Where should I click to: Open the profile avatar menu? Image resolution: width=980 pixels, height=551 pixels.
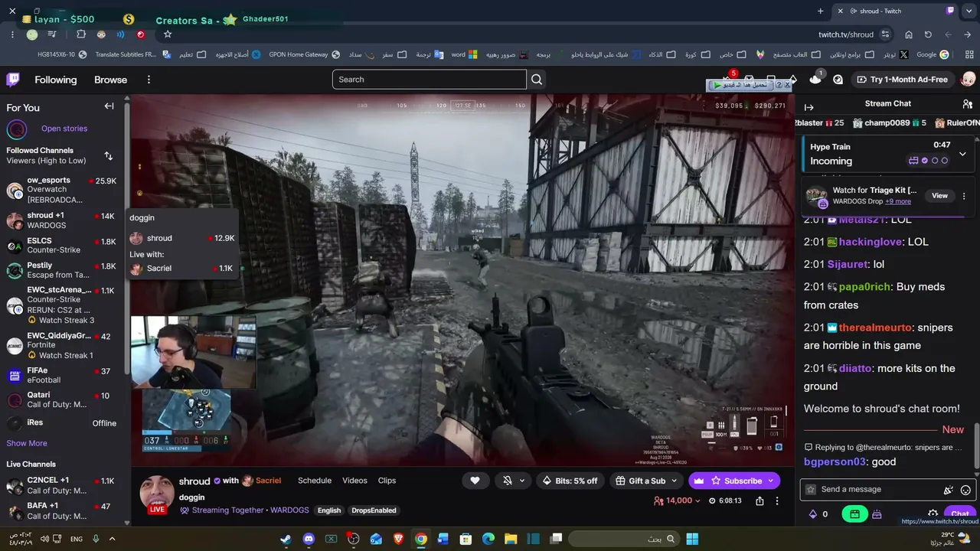[x=969, y=80]
